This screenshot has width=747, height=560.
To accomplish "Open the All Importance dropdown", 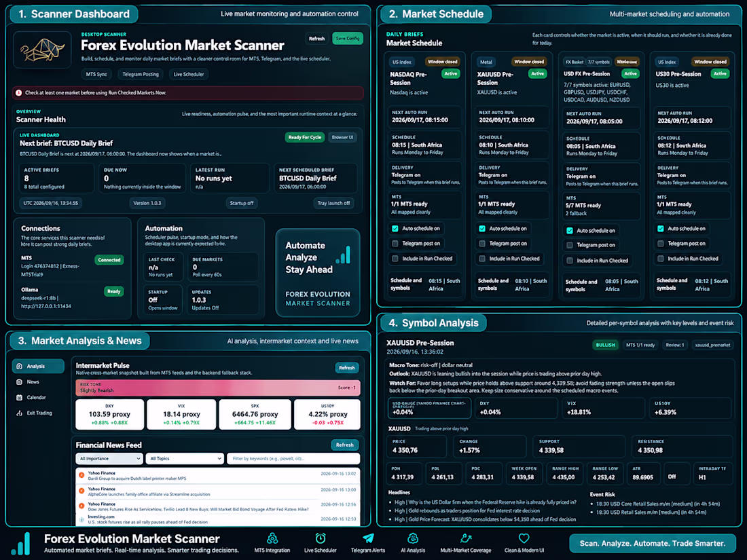I will (109, 459).
